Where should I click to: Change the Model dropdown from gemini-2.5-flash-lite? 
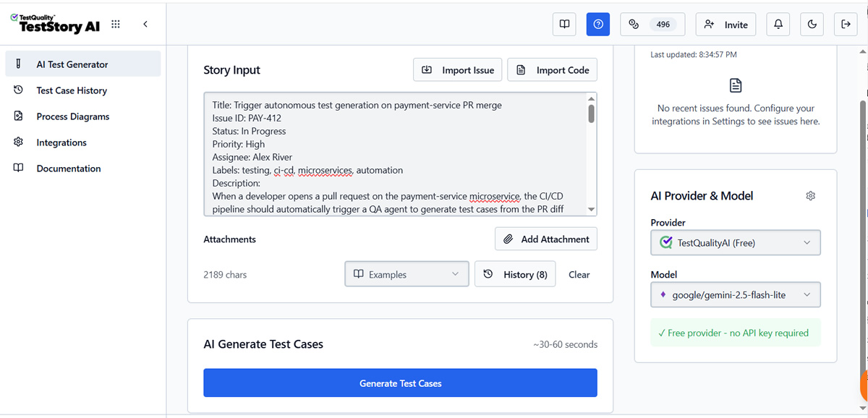[735, 294]
